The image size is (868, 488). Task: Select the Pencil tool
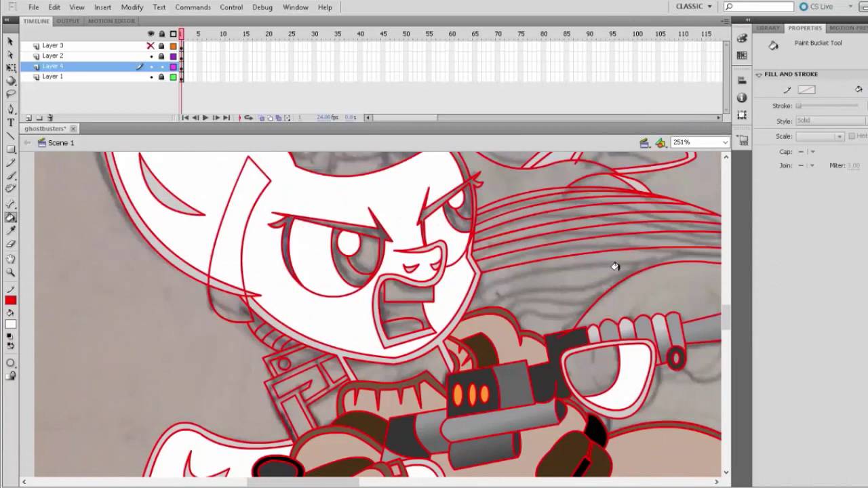pos(10,163)
